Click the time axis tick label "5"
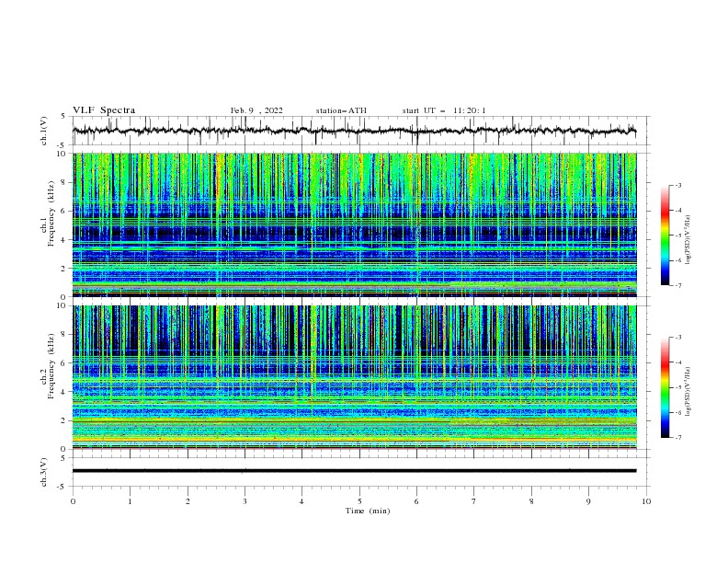 pos(359,501)
